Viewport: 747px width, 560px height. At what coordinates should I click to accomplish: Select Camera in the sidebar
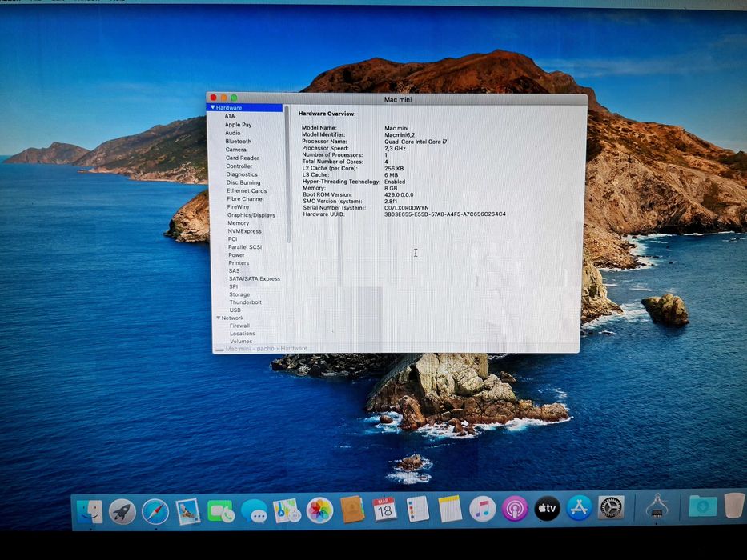236,150
